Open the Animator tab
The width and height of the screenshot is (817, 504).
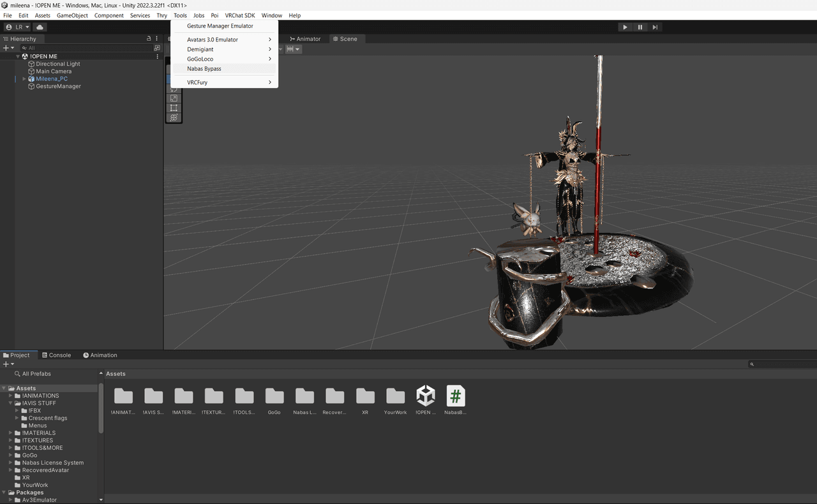305,39
